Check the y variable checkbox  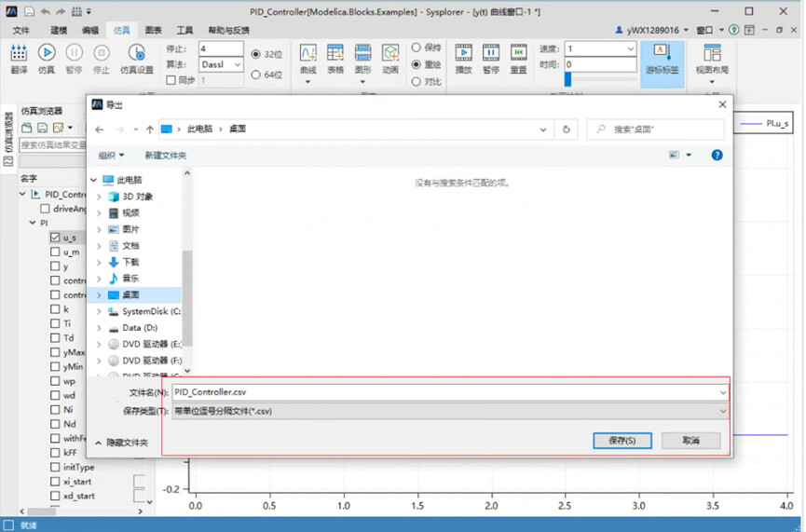click(x=55, y=266)
